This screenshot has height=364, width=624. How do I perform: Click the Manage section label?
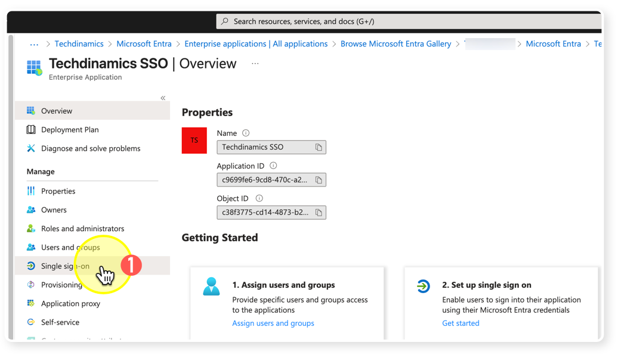[41, 172]
